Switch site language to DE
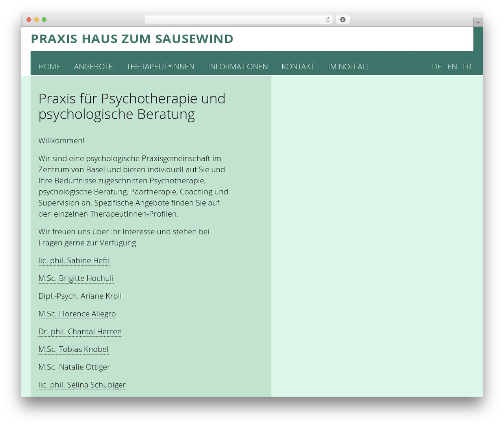Viewport: 504px width, 427px height. 437,67
